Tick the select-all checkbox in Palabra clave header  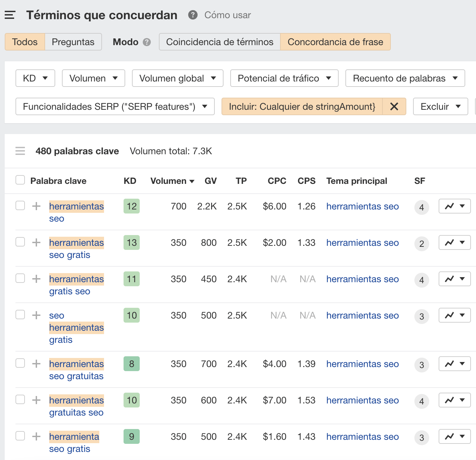[20, 180]
